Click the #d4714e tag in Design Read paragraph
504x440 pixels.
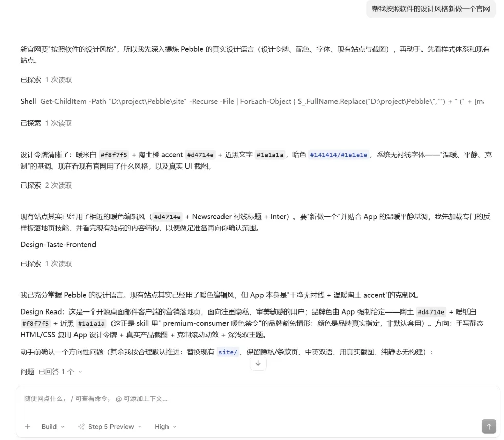point(431,312)
